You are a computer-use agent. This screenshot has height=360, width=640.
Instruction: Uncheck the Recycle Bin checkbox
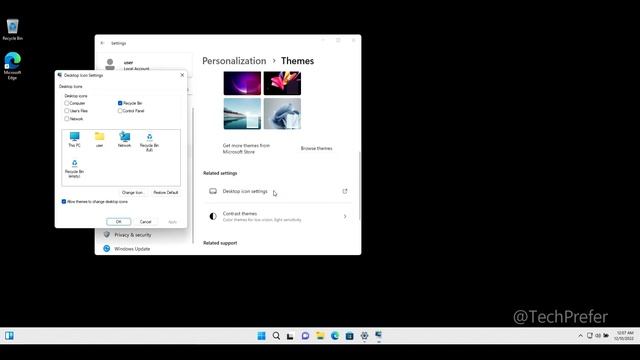120,103
